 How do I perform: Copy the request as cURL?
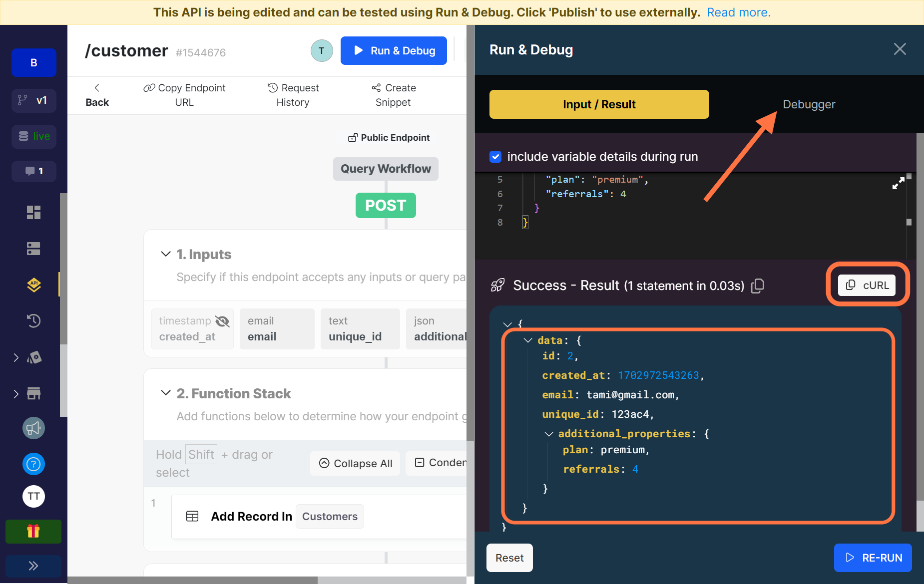pyautogui.click(x=867, y=286)
